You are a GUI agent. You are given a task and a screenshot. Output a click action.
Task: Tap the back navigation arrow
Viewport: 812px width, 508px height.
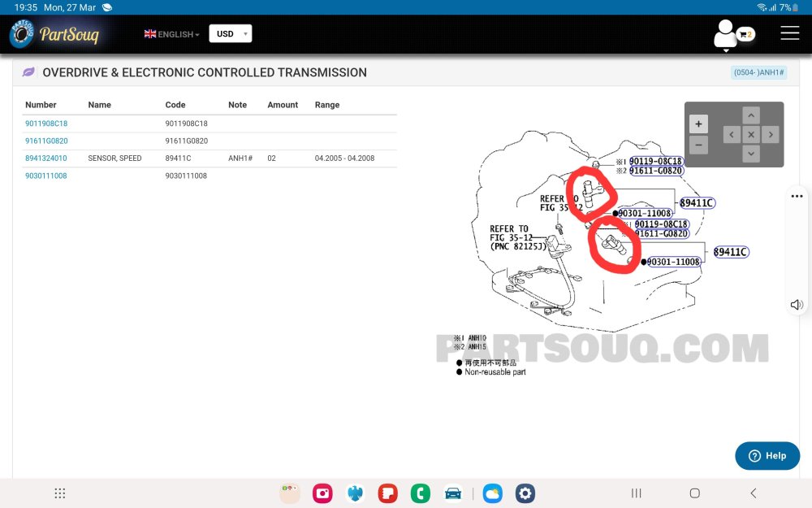(754, 493)
